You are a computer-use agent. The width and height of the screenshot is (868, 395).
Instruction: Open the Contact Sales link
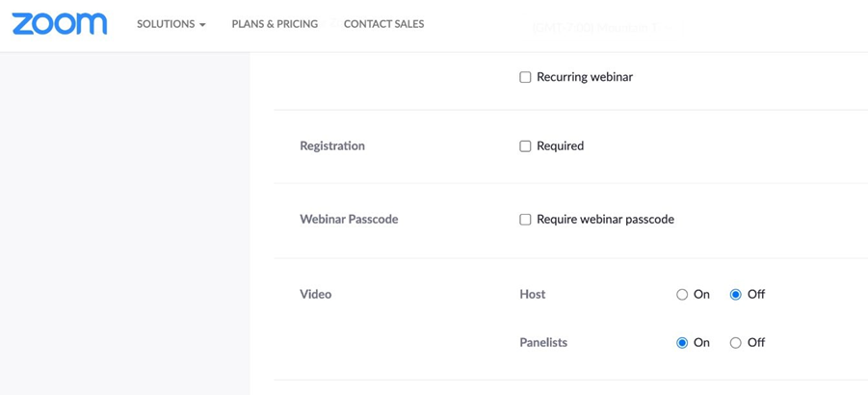pyautogui.click(x=383, y=24)
